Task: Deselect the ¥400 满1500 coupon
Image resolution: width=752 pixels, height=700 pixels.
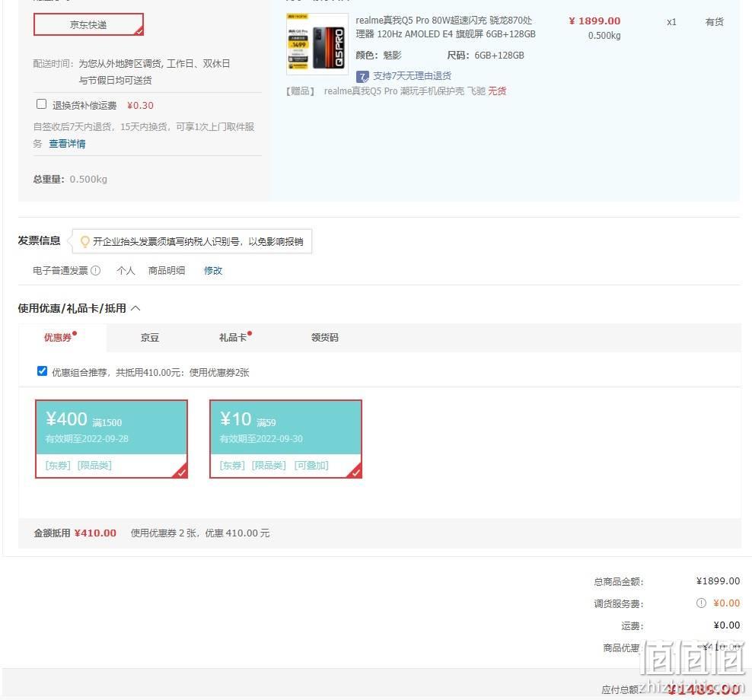Action: tap(111, 439)
